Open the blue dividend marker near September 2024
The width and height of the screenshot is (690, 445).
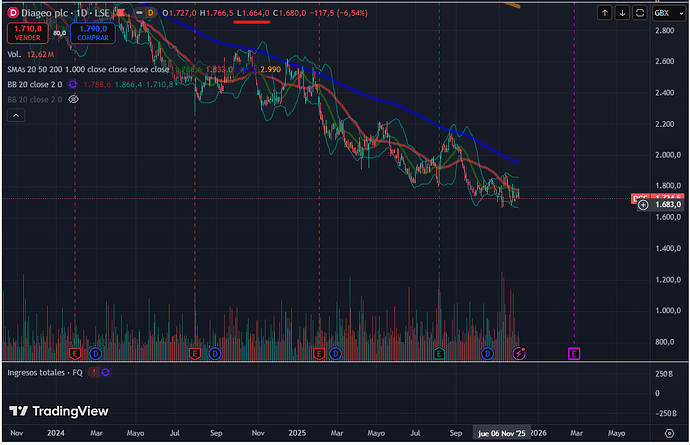pos(215,353)
